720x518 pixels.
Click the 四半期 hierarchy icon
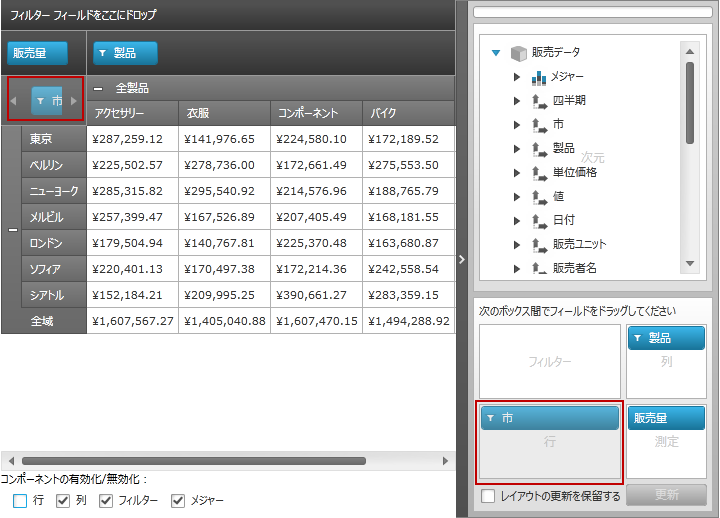(538, 101)
